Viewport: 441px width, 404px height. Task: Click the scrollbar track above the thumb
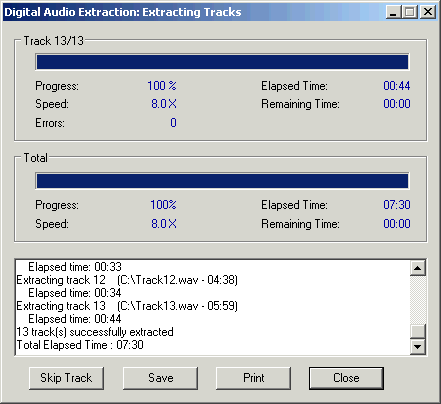pyautogui.click(x=418, y=299)
